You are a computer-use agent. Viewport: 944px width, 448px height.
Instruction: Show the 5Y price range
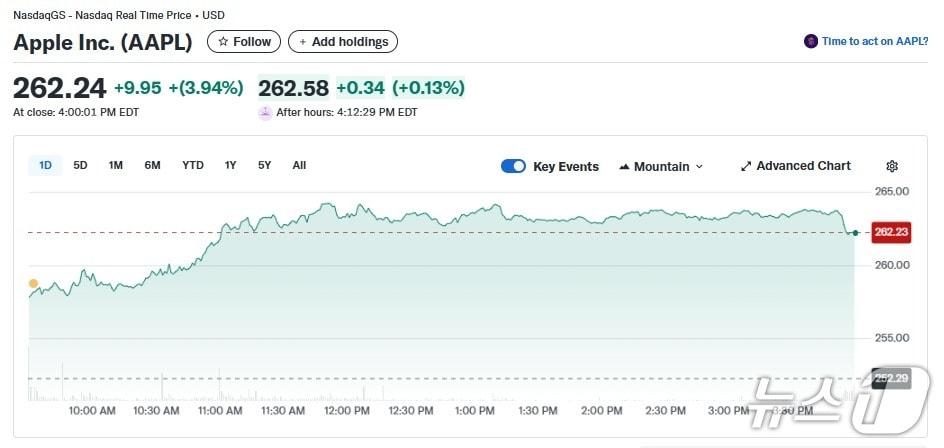264,165
